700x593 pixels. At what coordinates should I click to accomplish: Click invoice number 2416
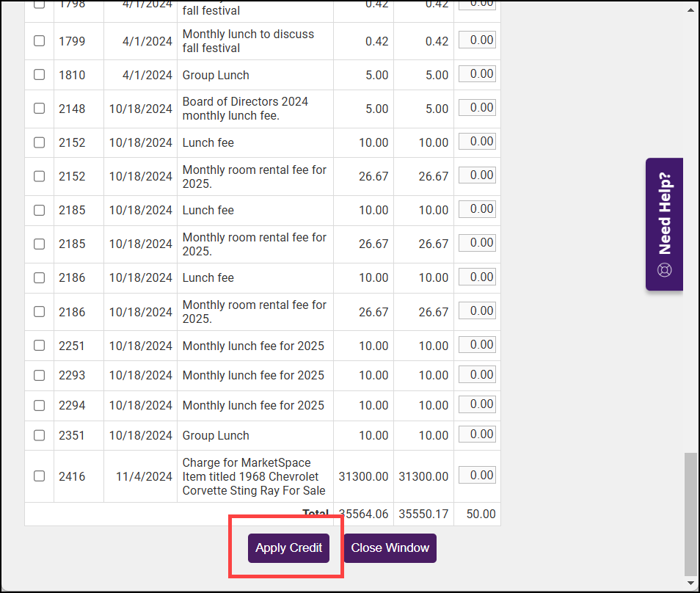[72, 476]
